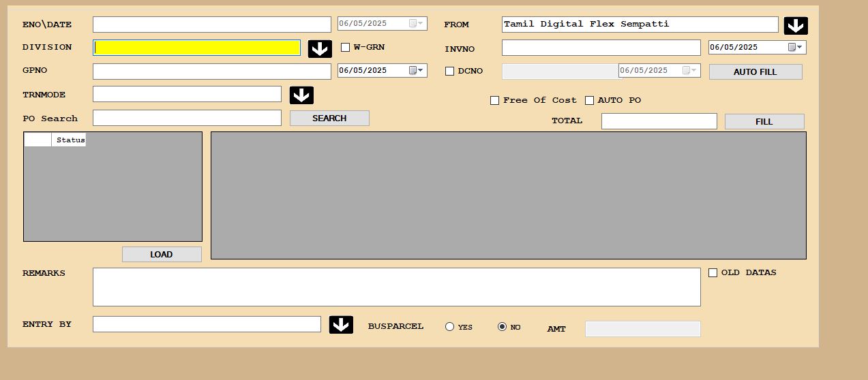Screen dimensions: 868x380
Task: Click the Status column header
Action: click(x=70, y=140)
